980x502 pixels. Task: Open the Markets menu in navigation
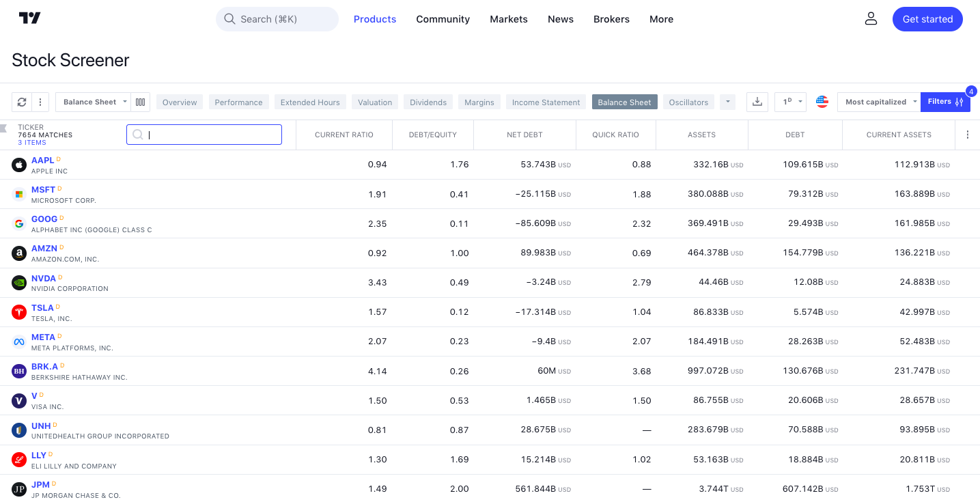point(508,19)
